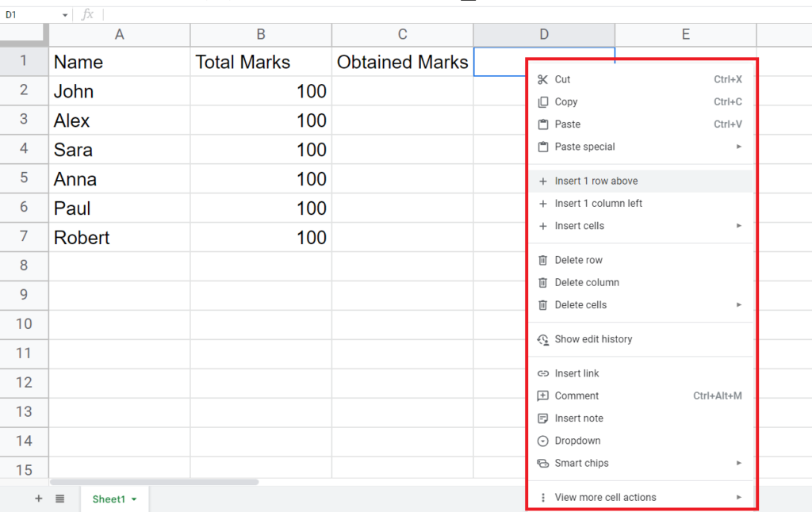The image size is (812, 512).
Task: Choose Insert 1 row above
Action: (641, 181)
